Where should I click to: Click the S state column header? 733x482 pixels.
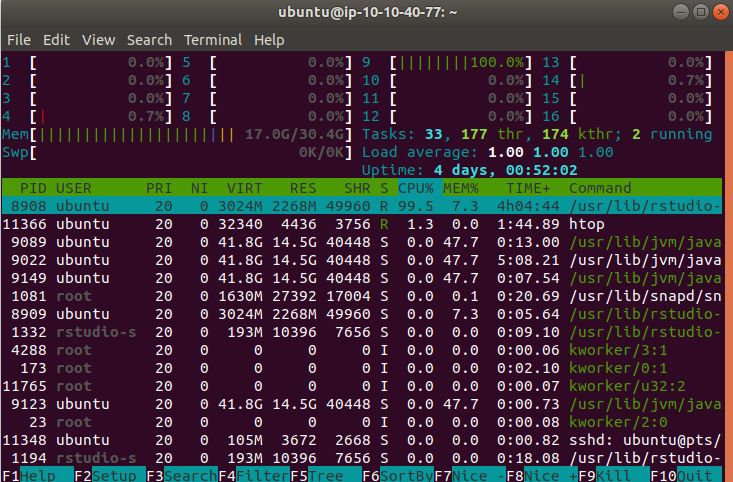(x=384, y=188)
